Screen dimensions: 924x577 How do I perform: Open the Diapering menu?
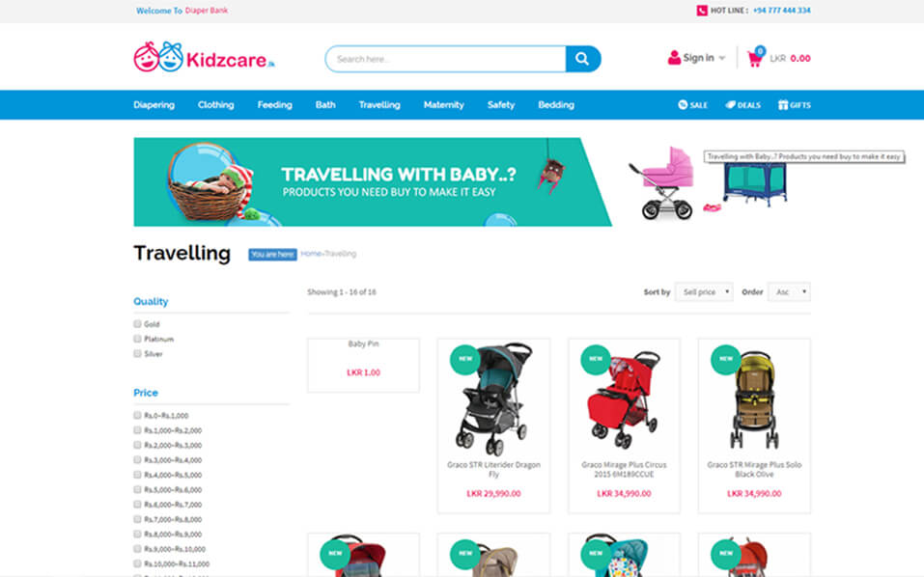[x=154, y=105]
